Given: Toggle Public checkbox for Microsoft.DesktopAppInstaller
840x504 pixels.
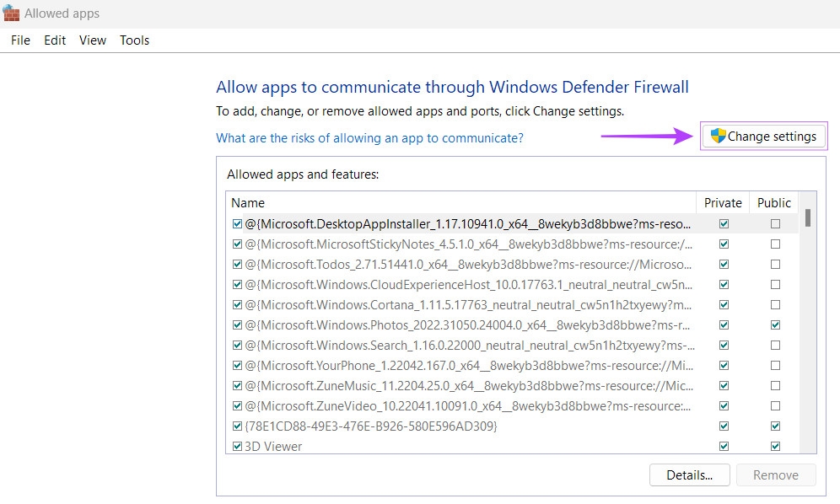Looking at the screenshot, I should coord(775,224).
